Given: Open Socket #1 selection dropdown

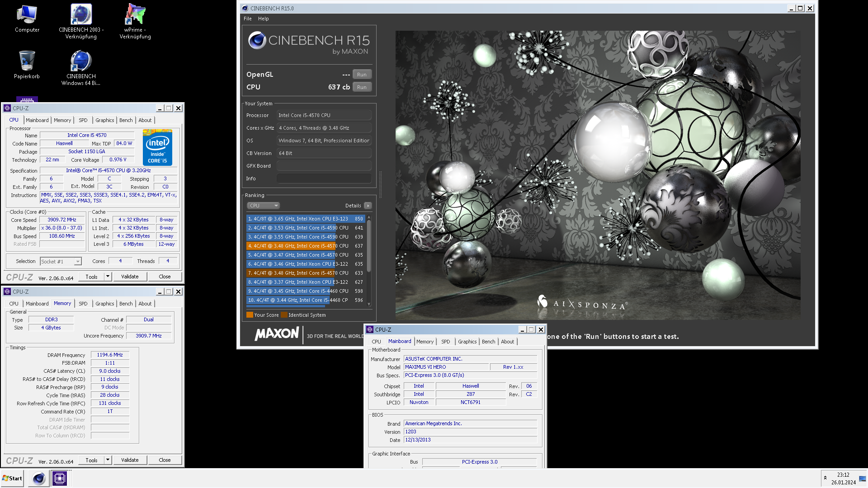Looking at the screenshot, I should 61,261.
